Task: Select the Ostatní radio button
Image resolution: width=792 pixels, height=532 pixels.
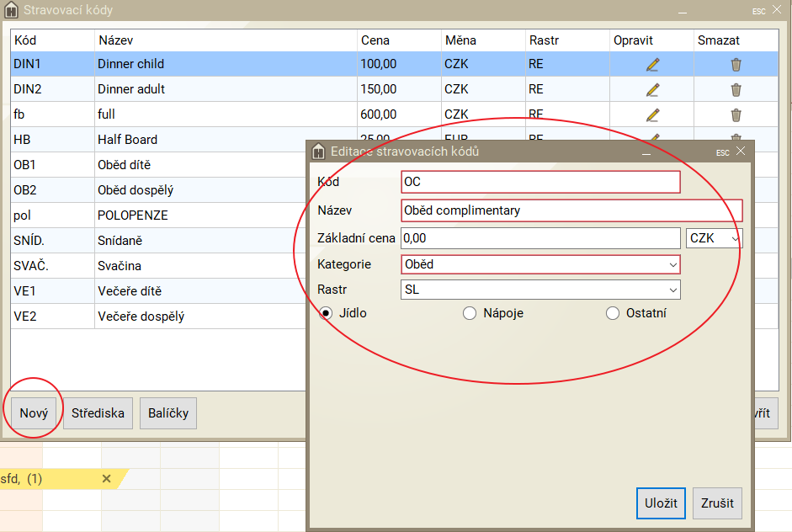Action: tap(613, 313)
